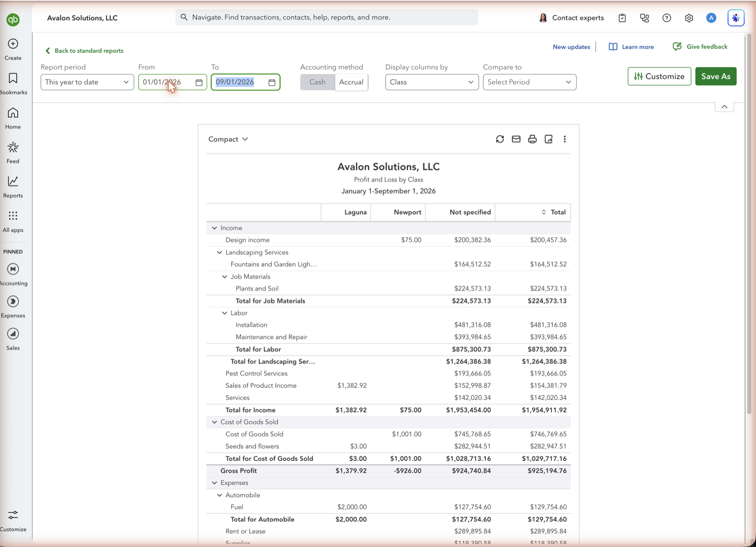Click the Save As button
Image resolution: width=756 pixels, height=547 pixels.
tap(716, 77)
